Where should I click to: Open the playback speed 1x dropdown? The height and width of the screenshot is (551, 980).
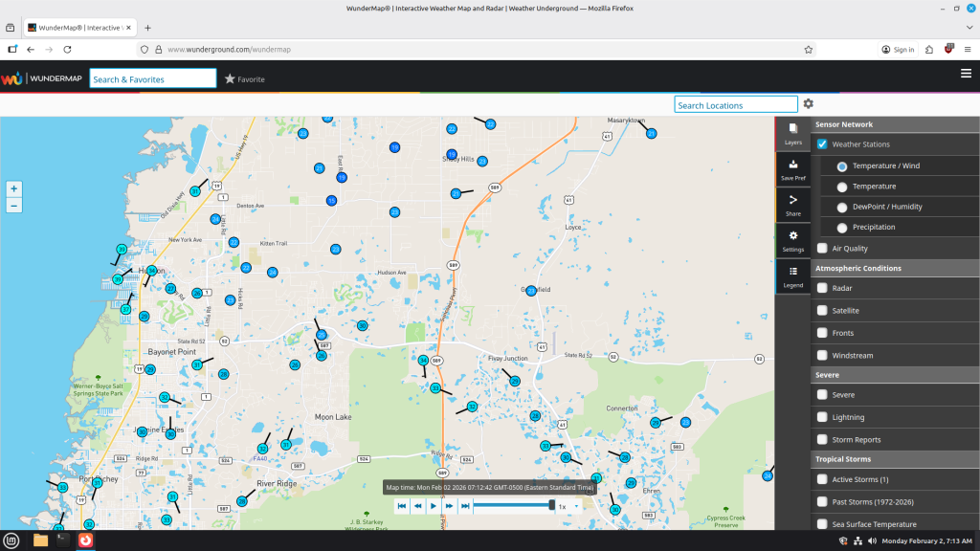[568, 507]
